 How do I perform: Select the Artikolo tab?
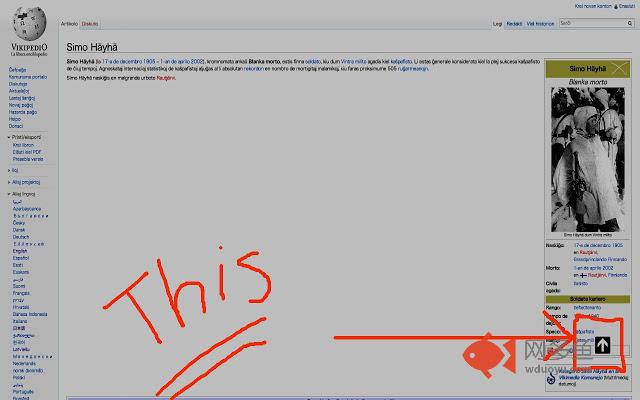coord(69,22)
